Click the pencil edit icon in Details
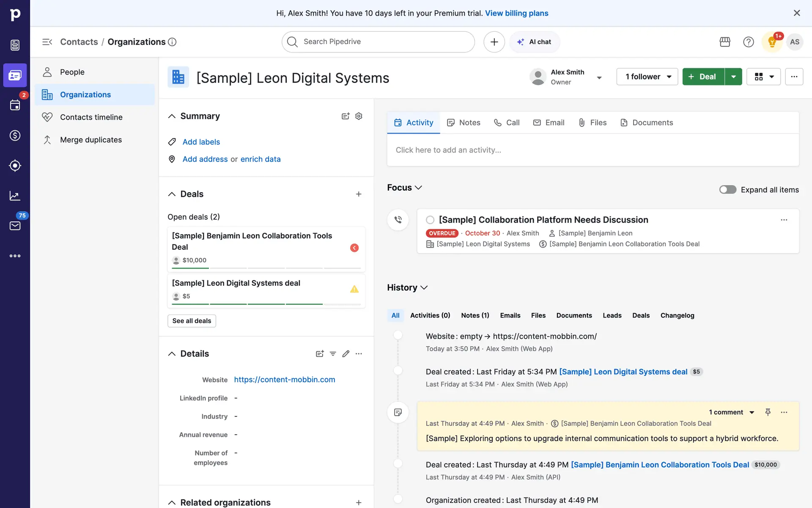812x508 pixels. point(346,353)
